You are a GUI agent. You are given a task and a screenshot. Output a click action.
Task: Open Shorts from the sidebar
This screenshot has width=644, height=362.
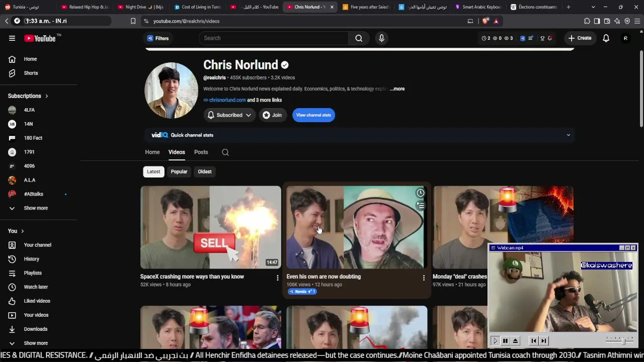[x=31, y=73]
